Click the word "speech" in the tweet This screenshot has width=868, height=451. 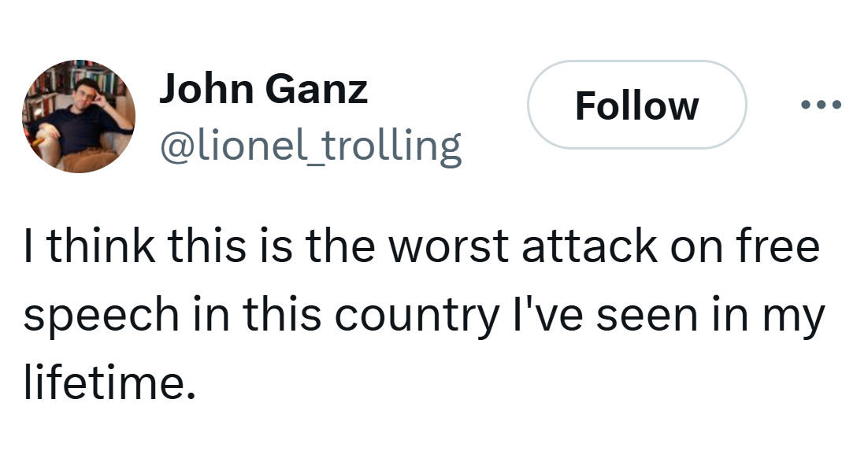coord(102,316)
